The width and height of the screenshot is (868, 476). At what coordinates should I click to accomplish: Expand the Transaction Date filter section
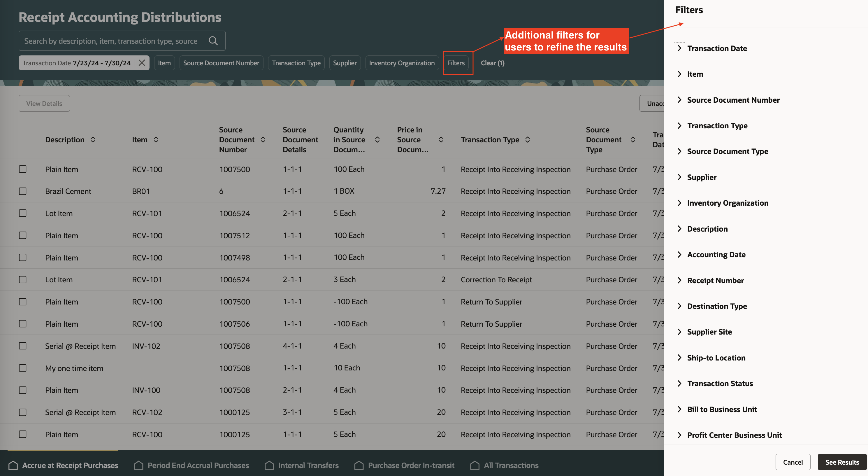tap(679, 48)
